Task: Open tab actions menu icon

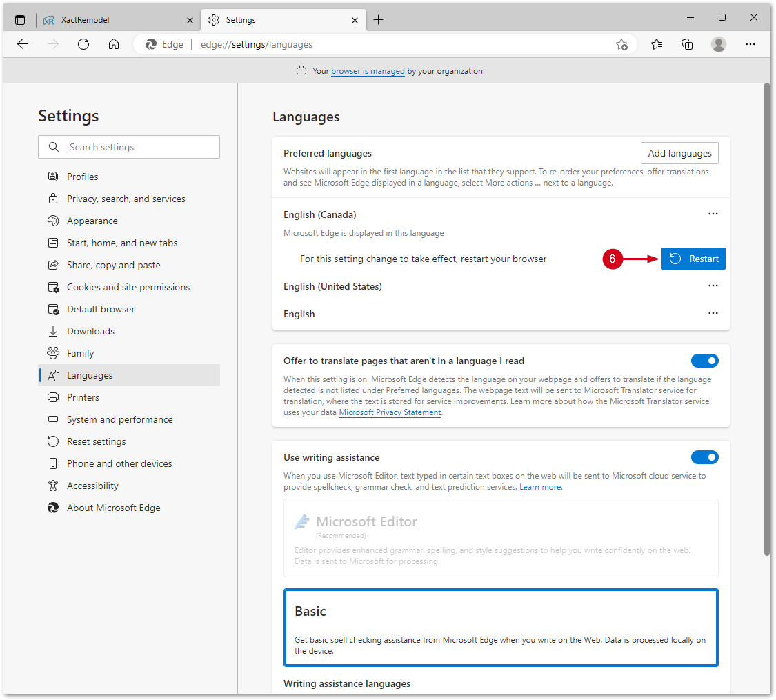Action: [20, 20]
